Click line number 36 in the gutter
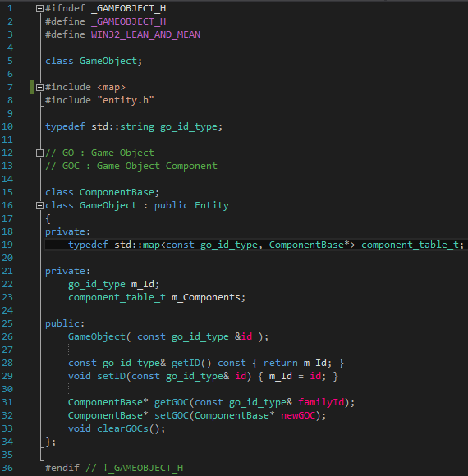 [x=7, y=468]
